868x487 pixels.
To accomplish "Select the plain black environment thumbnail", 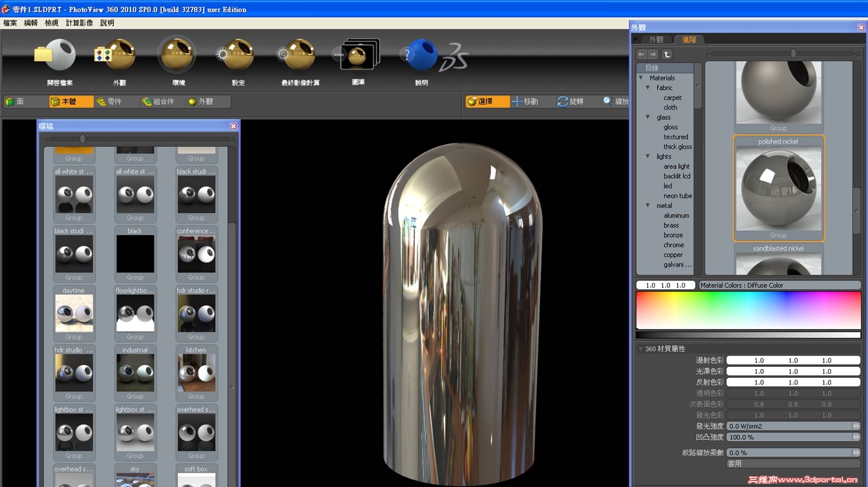I will [135, 254].
